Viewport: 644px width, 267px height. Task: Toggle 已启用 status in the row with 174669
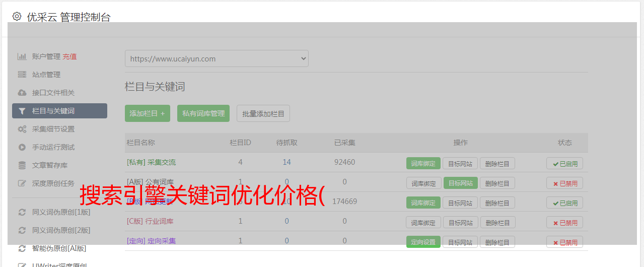pos(565,203)
